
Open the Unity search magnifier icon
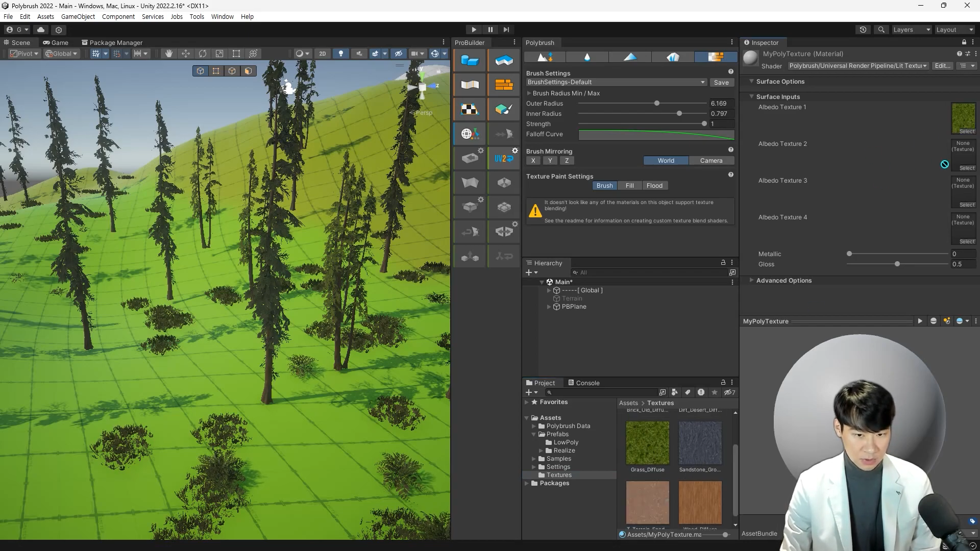tap(881, 30)
